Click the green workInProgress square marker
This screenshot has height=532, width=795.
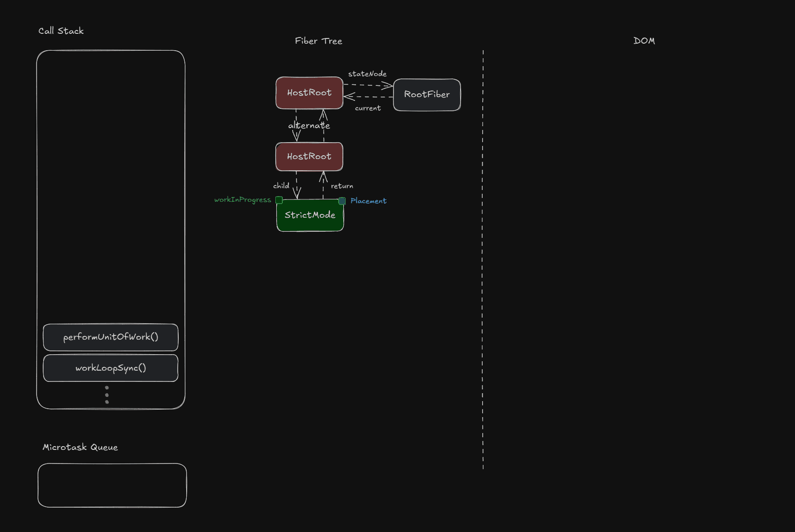click(279, 200)
